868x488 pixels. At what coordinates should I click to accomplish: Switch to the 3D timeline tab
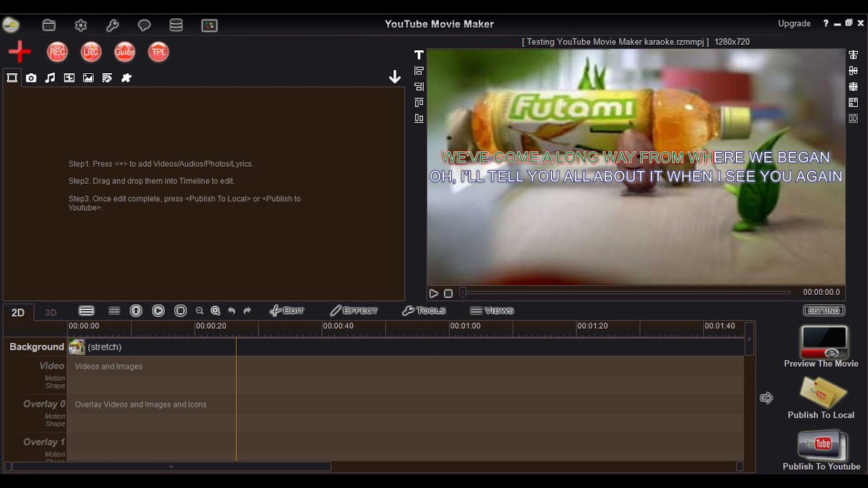click(50, 312)
